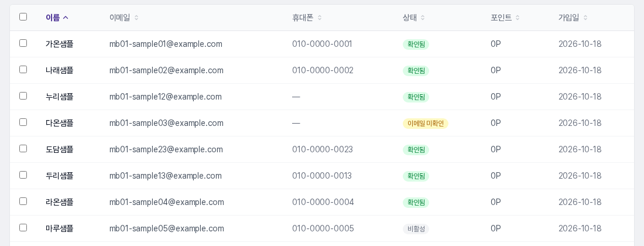Click phone number 010-0000-0013
This screenshot has height=246, width=644.
coord(322,175)
